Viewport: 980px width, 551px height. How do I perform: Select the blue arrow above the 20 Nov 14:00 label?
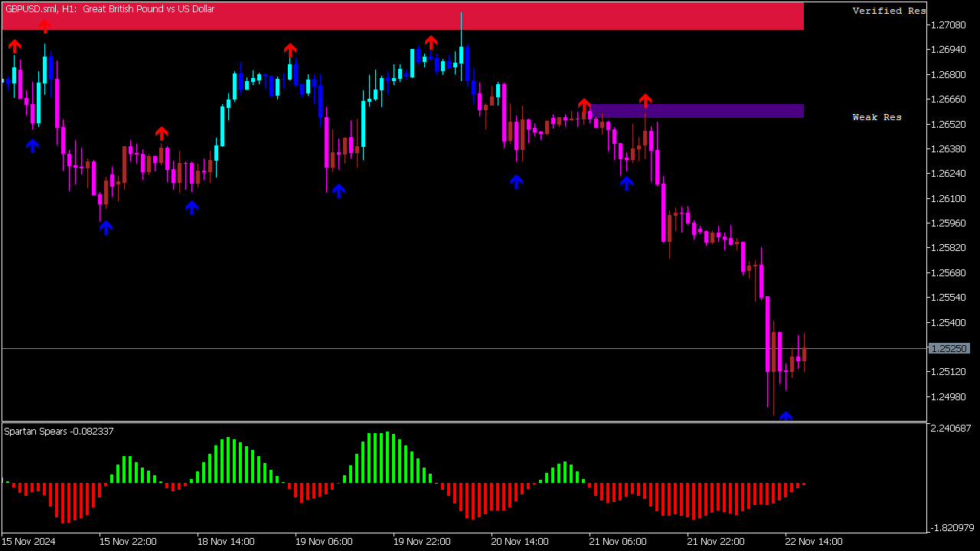[x=516, y=181]
